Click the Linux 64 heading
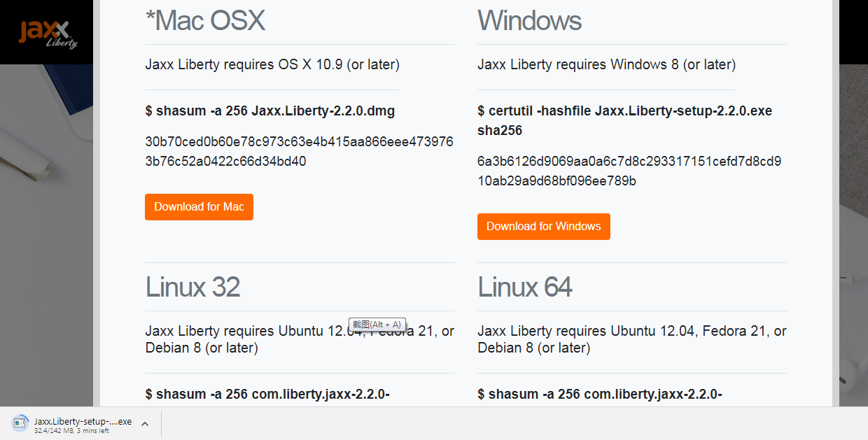This screenshot has height=440, width=868. [525, 287]
